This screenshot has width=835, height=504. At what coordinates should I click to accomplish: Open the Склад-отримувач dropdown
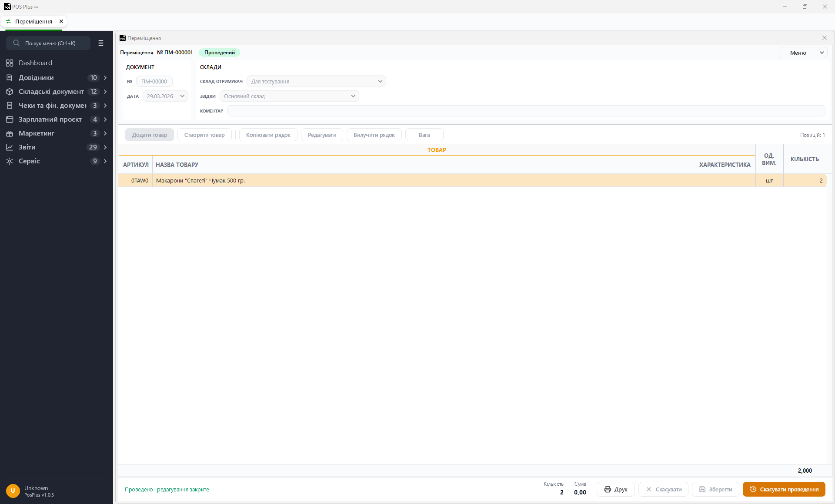[316, 81]
